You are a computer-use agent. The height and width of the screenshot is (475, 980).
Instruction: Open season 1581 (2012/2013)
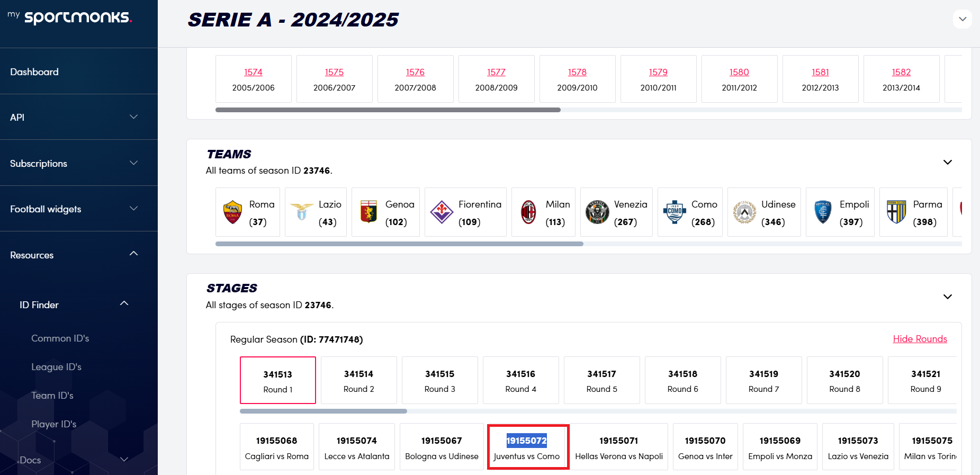pyautogui.click(x=820, y=72)
